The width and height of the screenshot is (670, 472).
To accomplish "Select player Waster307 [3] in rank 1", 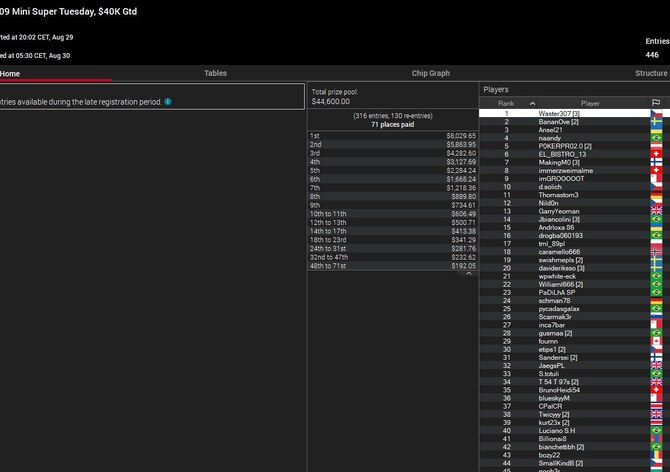I will [x=559, y=113].
